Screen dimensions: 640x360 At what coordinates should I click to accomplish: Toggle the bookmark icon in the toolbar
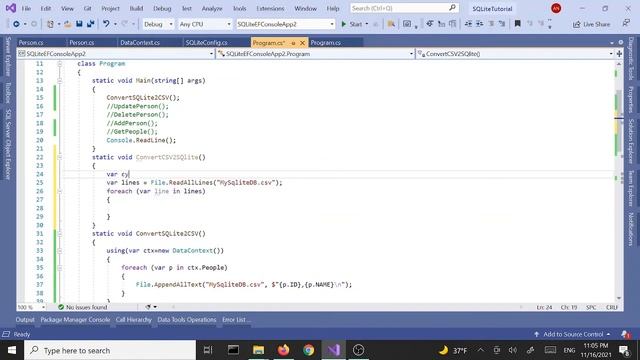click(517, 24)
